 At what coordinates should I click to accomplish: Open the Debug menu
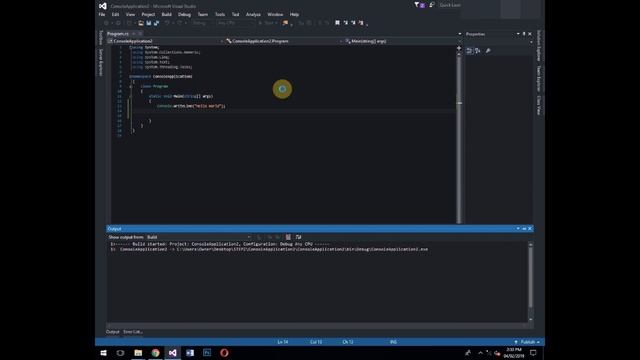coord(184,14)
